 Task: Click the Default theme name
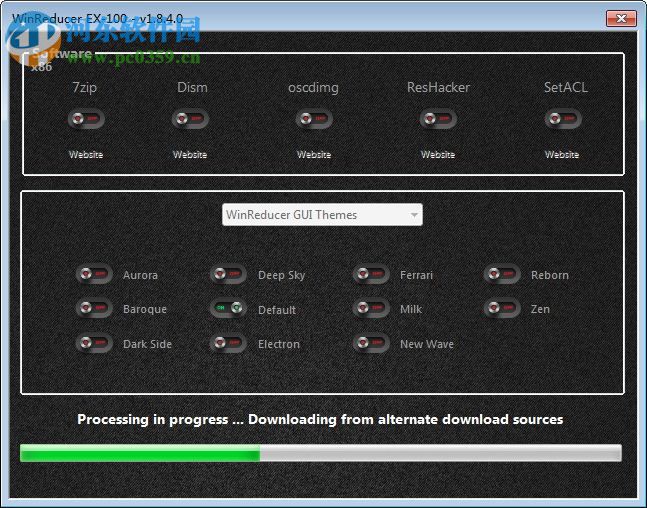[x=277, y=310]
